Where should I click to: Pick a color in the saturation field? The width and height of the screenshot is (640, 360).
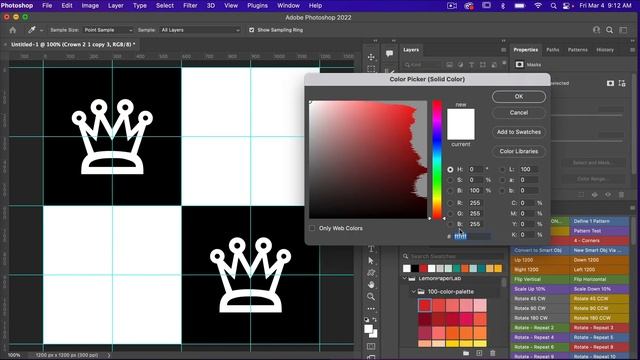[x=368, y=160]
